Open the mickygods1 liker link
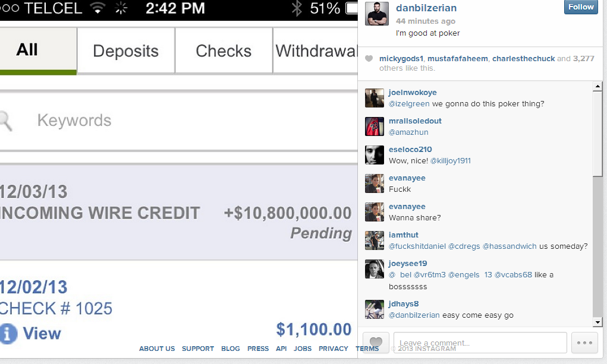The width and height of the screenshot is (607, 364). point(401,58)
